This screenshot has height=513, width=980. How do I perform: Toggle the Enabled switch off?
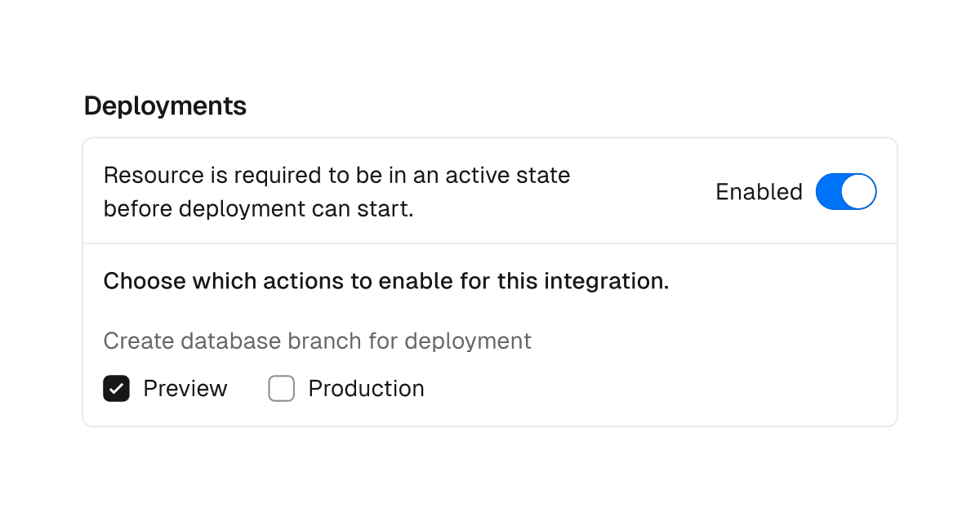845,192
